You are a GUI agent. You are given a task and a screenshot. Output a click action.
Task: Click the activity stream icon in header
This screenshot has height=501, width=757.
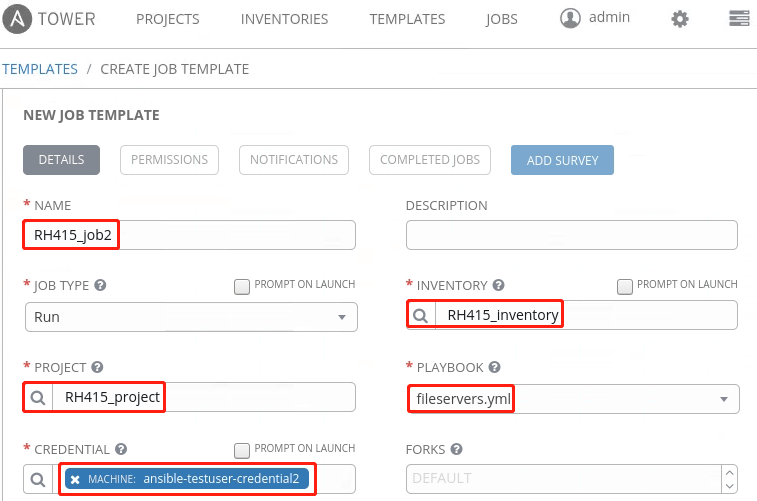pyautogui.click(x=739, y=18)
